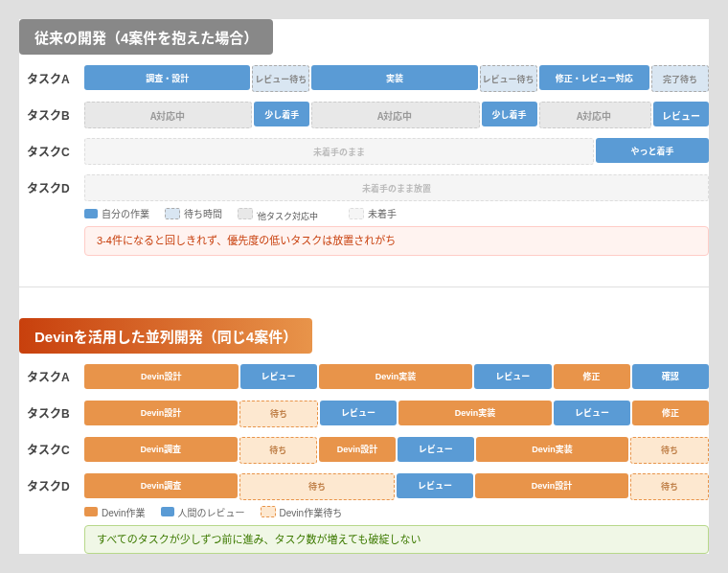Click the A対応中 block under 修正・レビュー対応
This screenshot has width=728, height=573.
click(x=595, y=115)
